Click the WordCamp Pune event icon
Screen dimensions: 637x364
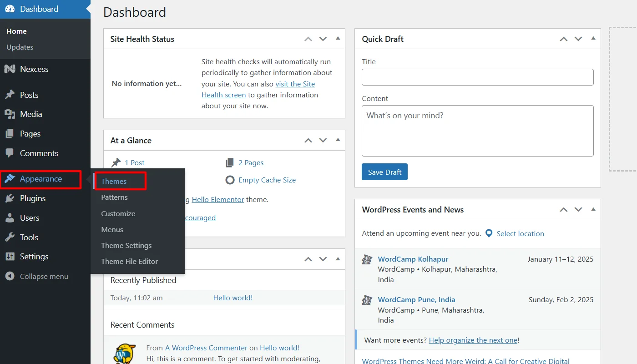(x=367, y=300)
